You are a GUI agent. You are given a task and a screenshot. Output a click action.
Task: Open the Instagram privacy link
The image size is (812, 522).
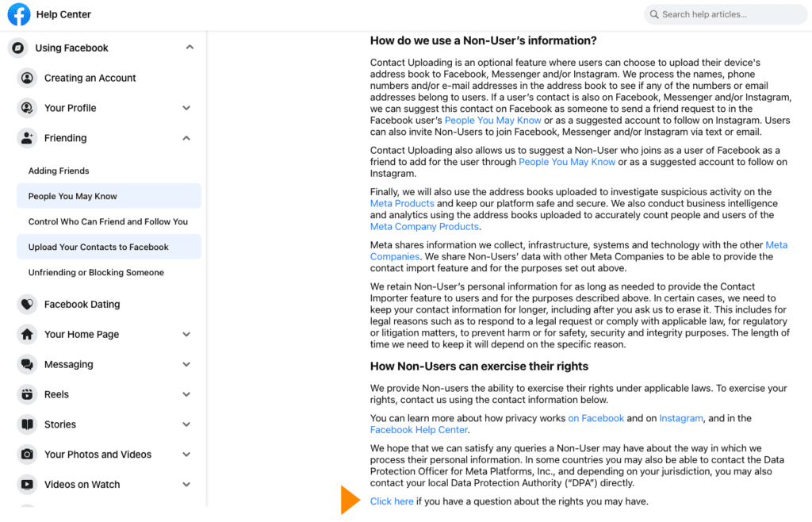point(680,418)
